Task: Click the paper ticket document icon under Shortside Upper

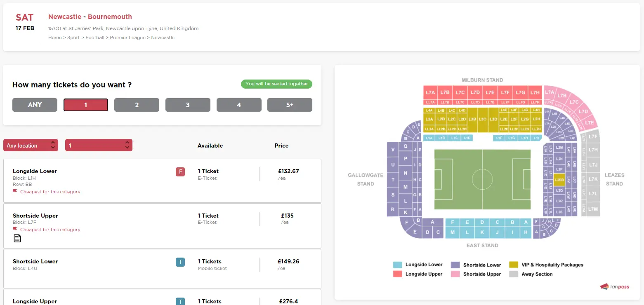Action: (x=17, y=238)
